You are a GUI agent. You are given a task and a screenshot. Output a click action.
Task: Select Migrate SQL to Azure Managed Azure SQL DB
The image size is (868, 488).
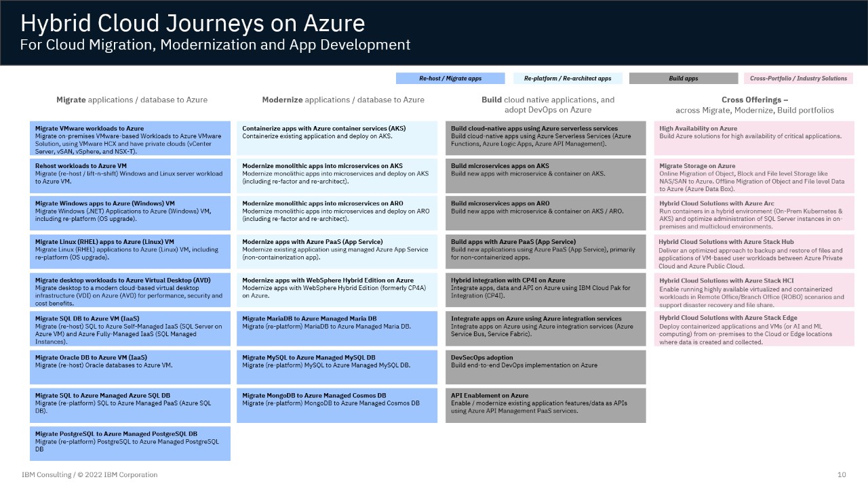(130, 405)
